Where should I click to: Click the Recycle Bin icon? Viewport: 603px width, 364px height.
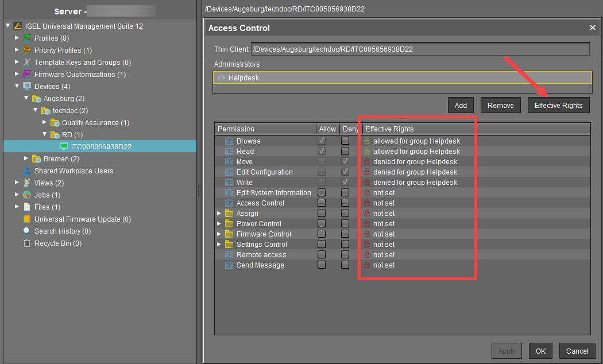coord(27,243)
